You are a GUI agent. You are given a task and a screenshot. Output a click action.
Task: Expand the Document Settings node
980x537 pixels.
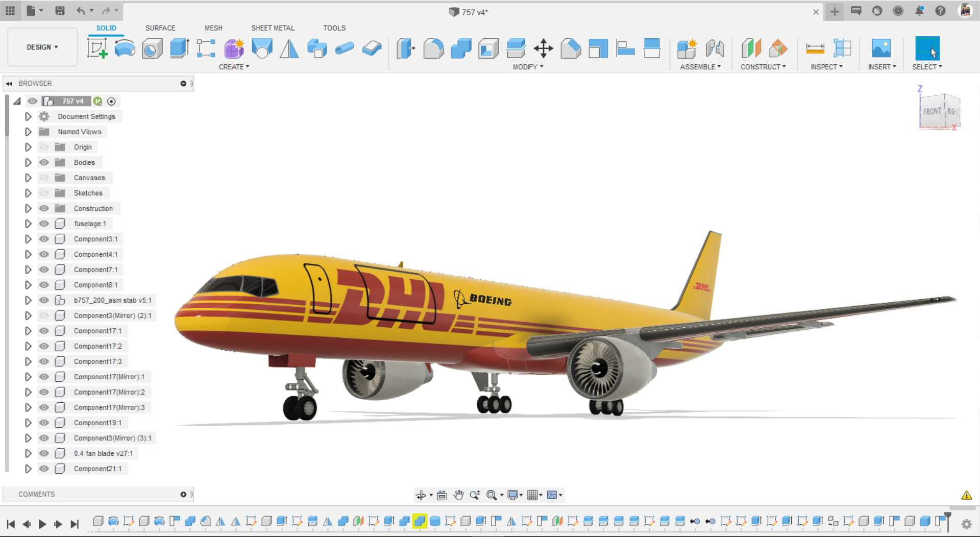28,116
